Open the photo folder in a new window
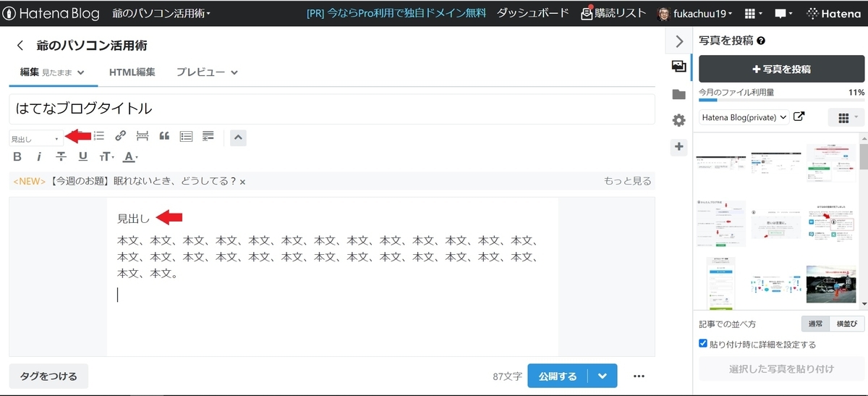 point(799,117)
